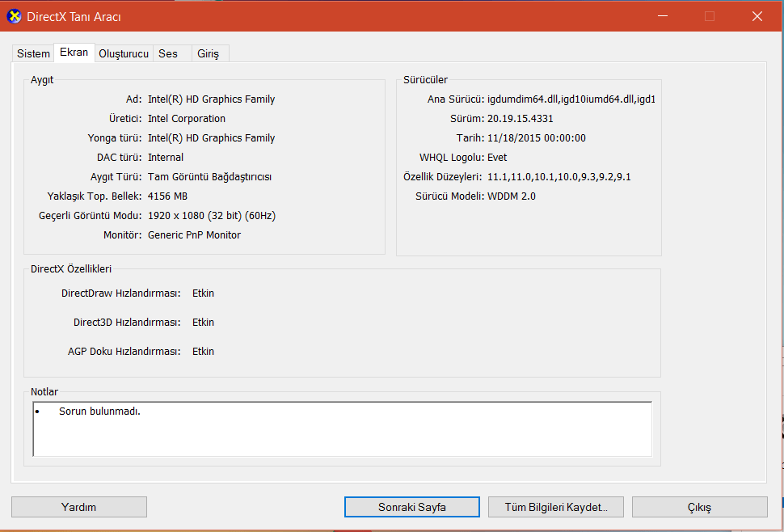784x532 pixels.
Task: Switch to the Sistem tab
Action: pyautogui.click(x=33, y=53)
